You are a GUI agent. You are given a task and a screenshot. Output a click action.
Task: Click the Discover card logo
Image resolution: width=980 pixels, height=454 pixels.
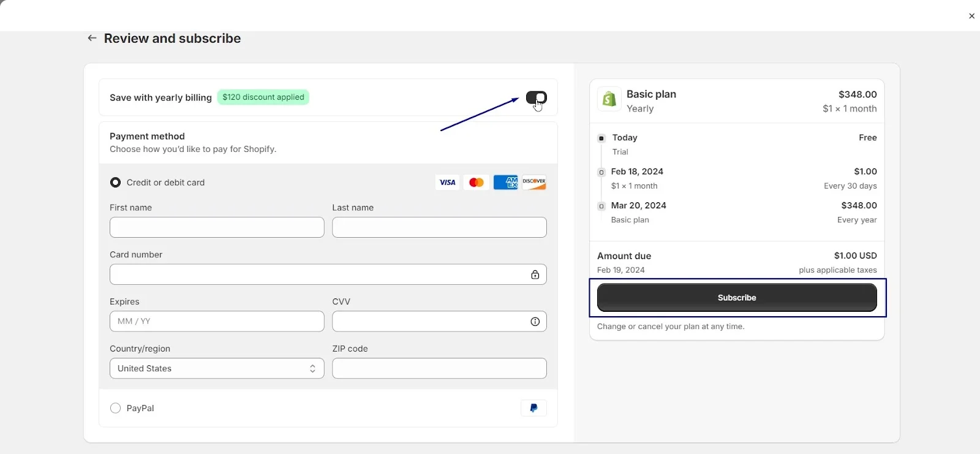point(534,183)
